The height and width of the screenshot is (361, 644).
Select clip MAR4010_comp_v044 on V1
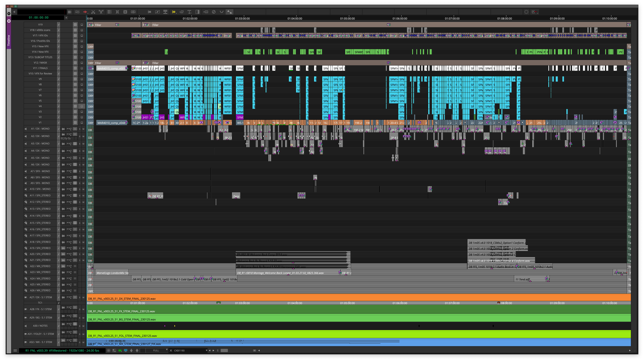[x=112, y=123]
